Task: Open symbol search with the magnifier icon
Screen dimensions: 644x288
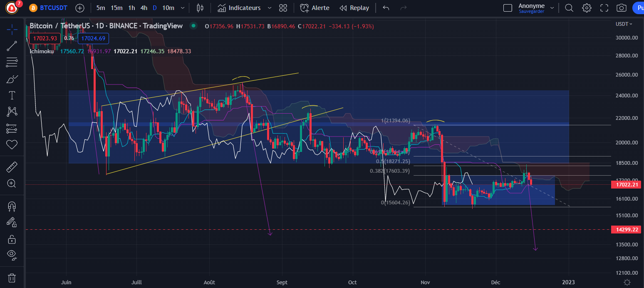Action: [x=569, y=7]
